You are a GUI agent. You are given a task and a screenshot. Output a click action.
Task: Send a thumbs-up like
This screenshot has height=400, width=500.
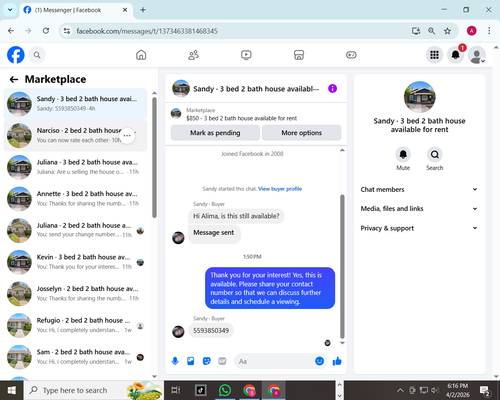[x=337, y=361]
